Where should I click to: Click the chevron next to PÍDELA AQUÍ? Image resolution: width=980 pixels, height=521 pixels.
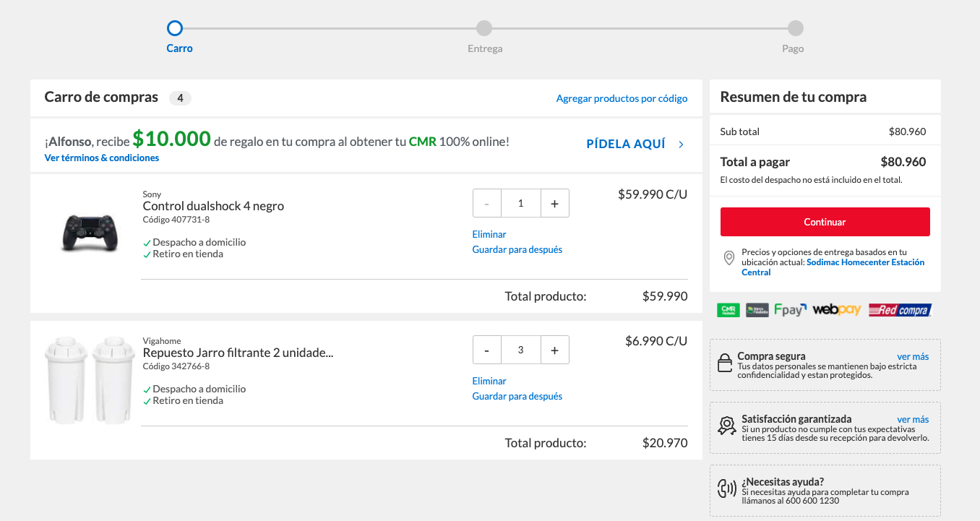click(682, 145)
